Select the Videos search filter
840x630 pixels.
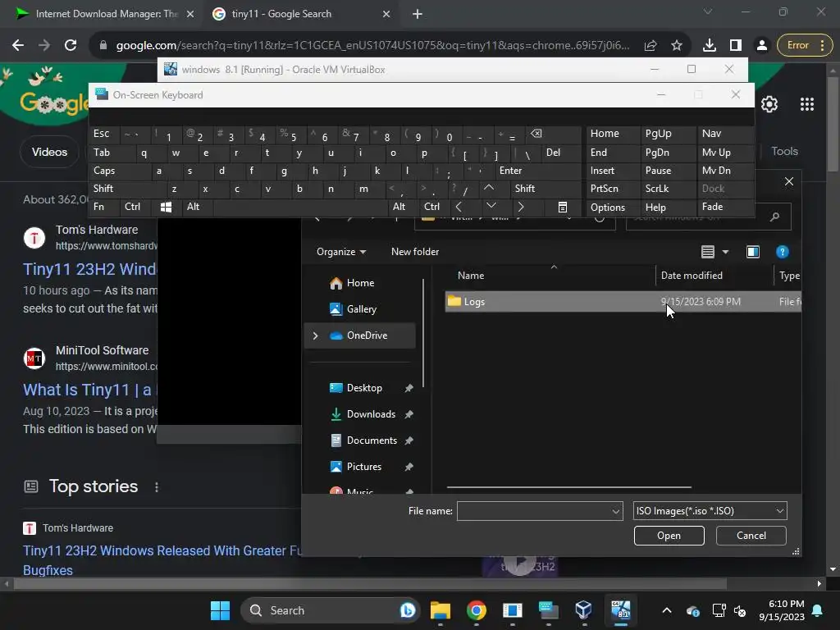[49, 152]
